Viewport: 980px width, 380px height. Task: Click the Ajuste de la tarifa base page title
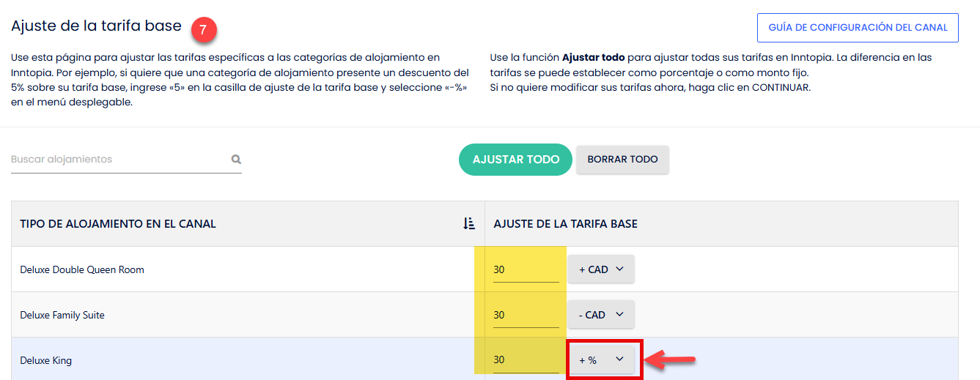pyautogui.click(x=96, y=26)
